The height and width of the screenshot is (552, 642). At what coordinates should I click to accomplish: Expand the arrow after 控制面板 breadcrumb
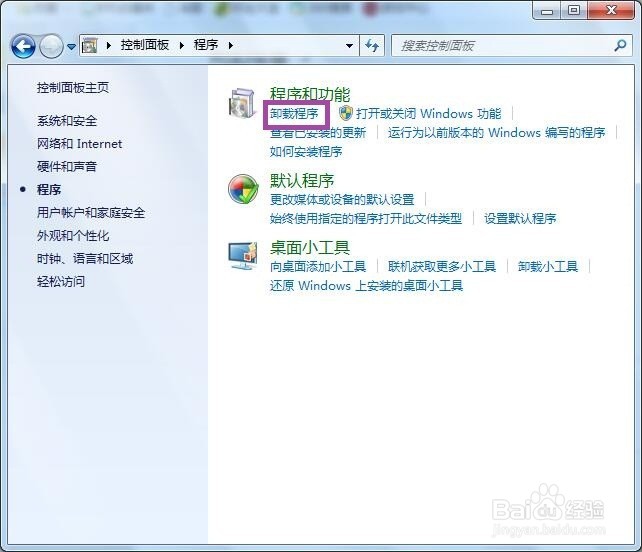click(x=181, y=45)
